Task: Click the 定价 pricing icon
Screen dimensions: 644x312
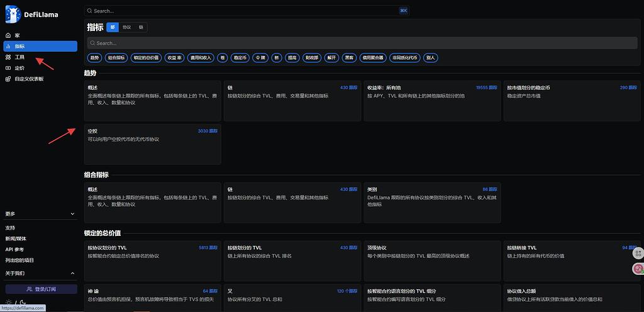Action: coord(8,68)
